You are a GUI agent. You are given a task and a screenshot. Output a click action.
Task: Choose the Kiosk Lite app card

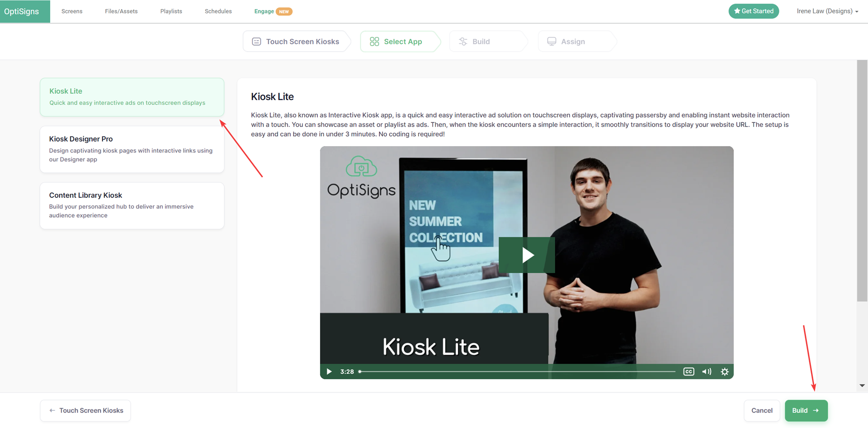132,97
